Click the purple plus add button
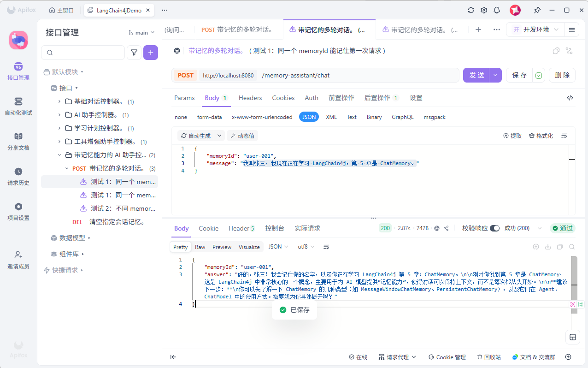 click(151, 53)
